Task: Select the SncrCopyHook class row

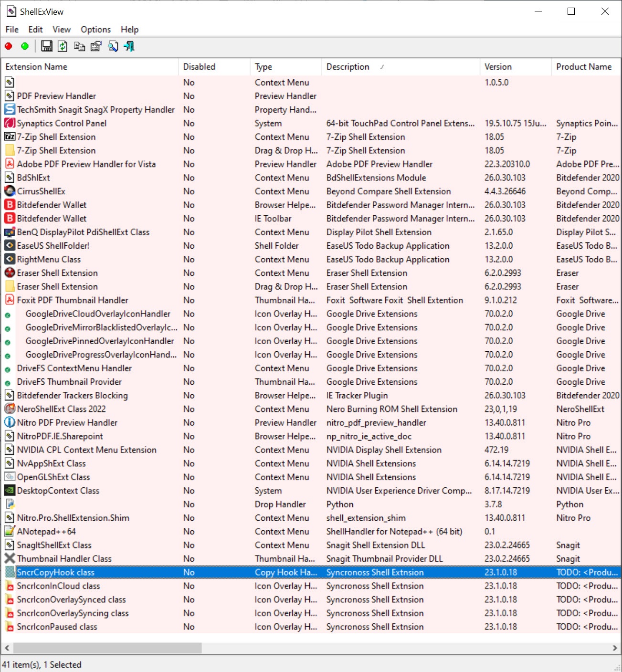Action: (x=311, y=572)
